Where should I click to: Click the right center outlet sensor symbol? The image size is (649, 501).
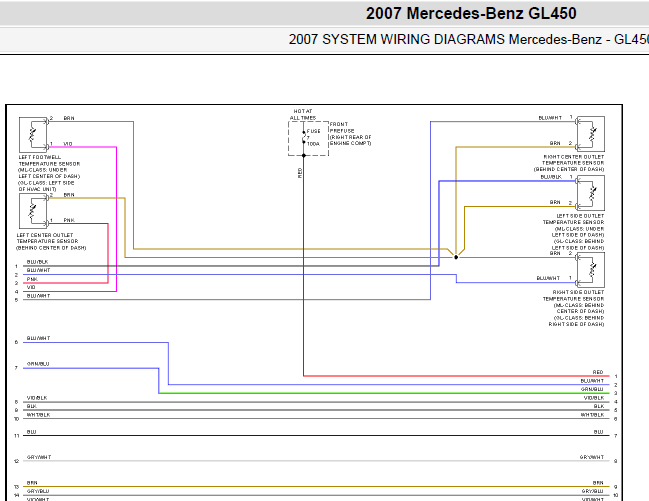pyautogui.click(x=591, y=134)
